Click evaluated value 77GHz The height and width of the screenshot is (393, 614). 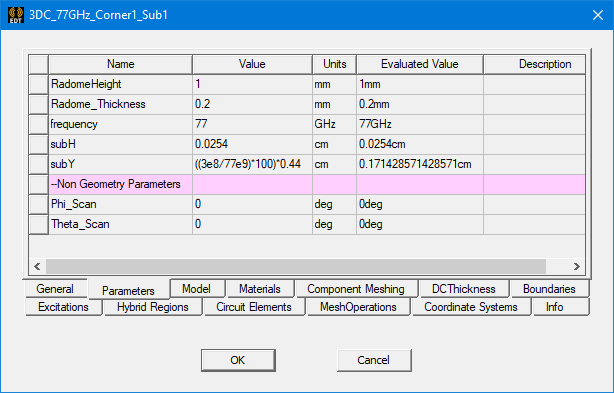click(x=420, y=124)
